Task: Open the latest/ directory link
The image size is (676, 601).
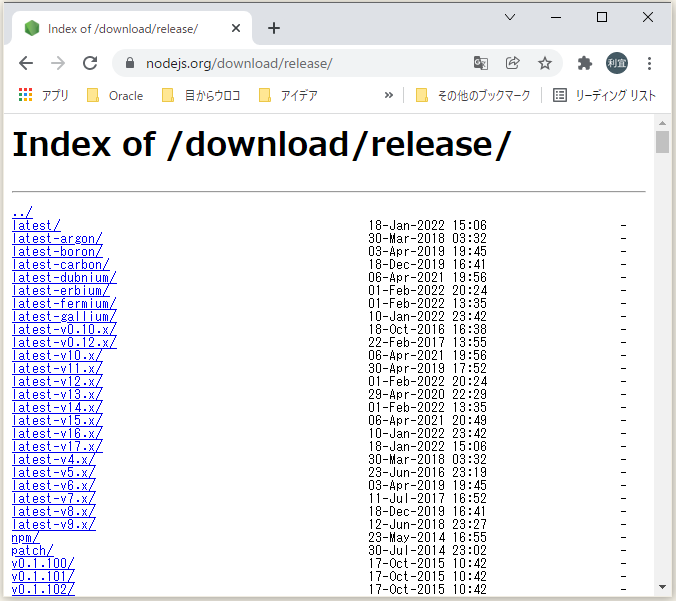Action: pos(36,225)
